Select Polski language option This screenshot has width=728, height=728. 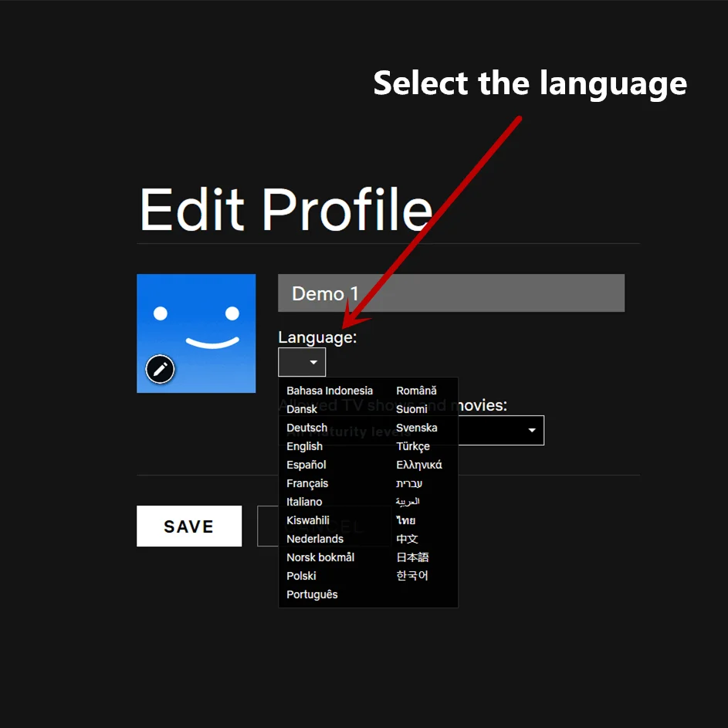tap(301, 576)
